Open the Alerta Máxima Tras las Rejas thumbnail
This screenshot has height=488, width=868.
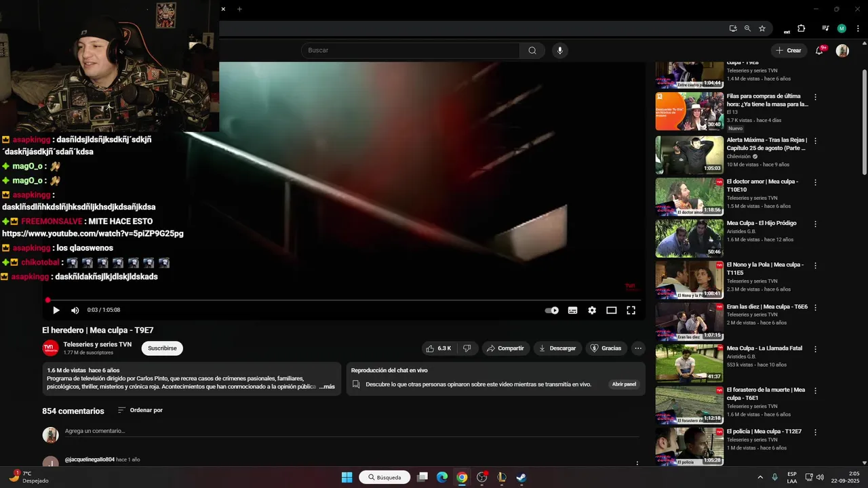(689, 155)
